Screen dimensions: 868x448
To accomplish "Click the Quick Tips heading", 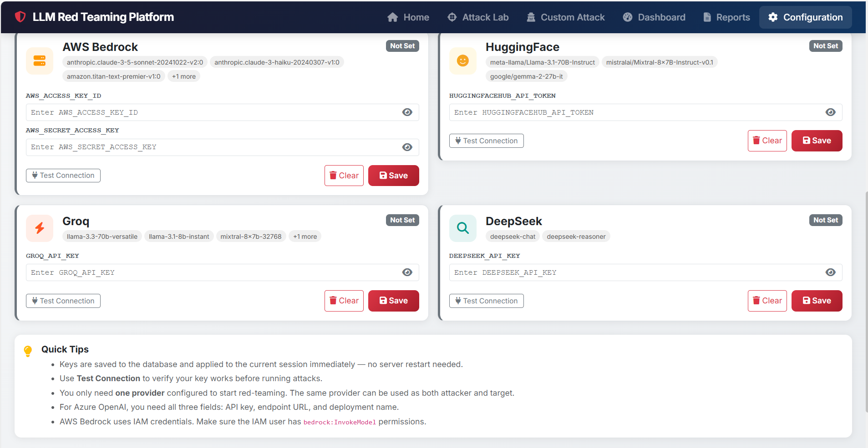I will (x=65, y=349).
